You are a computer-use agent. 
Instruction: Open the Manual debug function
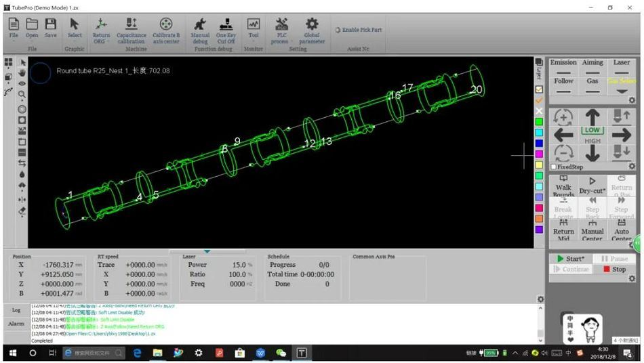[x=200, y=30]
